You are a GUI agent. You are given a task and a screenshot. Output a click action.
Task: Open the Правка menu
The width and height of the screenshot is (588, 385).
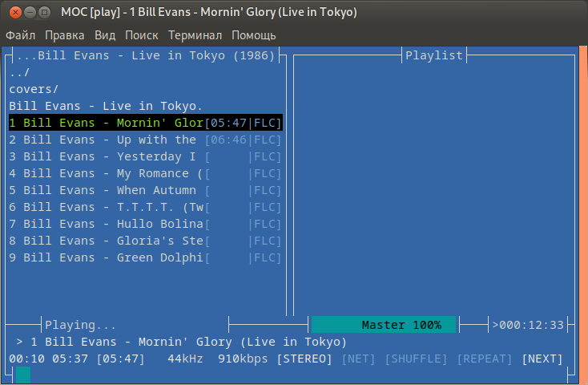pyautogui.click(x=65, y=35)
